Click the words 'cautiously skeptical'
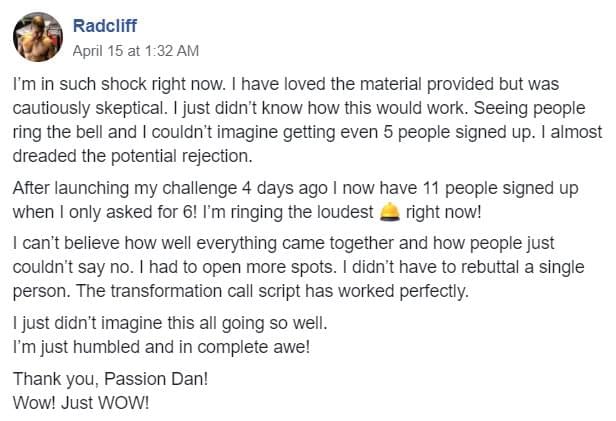The image size is (616, 421). pos(88,108)
